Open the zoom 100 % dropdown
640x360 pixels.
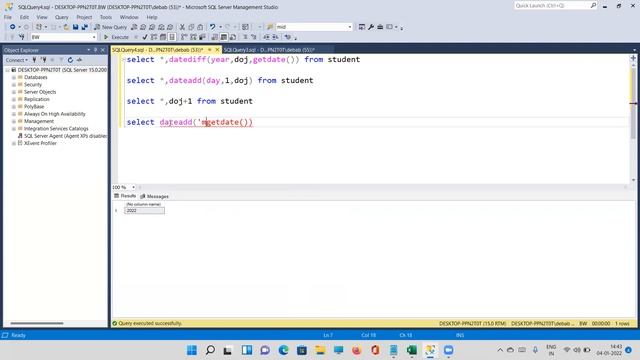coord(133,187)
